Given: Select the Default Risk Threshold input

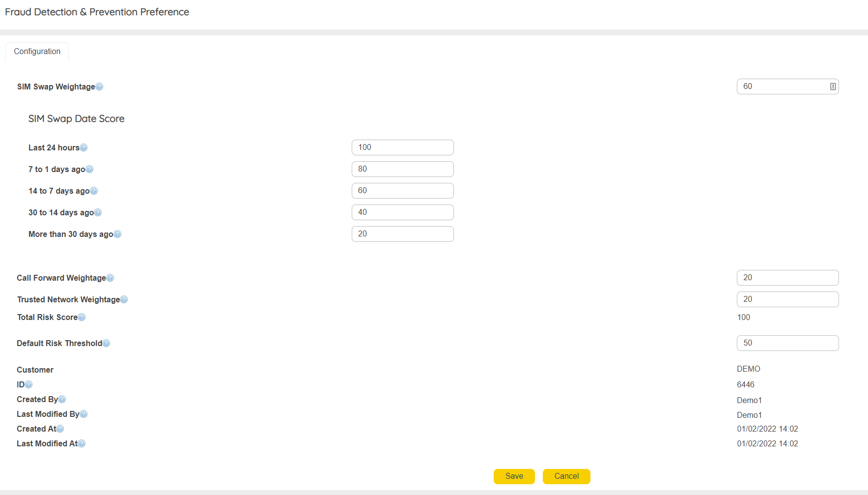Looking at the screenshot, I should pos(787,343).
